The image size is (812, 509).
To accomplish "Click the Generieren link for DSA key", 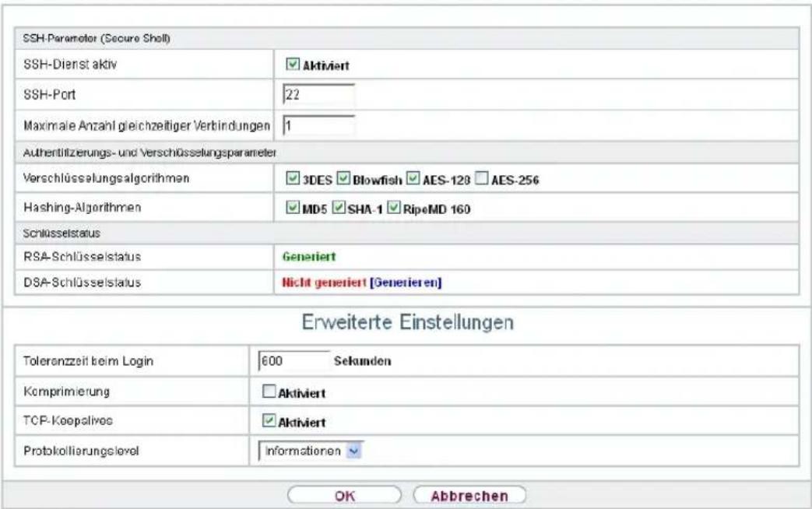I will click(406, 283).
